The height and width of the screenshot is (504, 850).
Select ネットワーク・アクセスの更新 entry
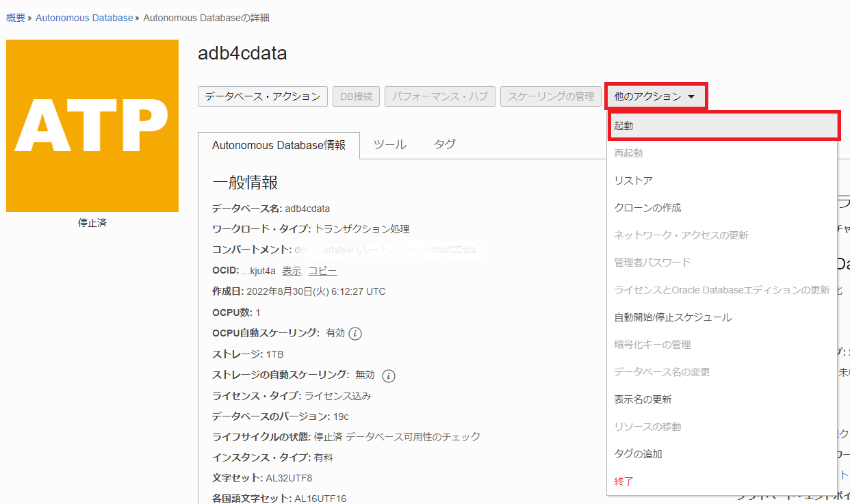coord(722,235)
